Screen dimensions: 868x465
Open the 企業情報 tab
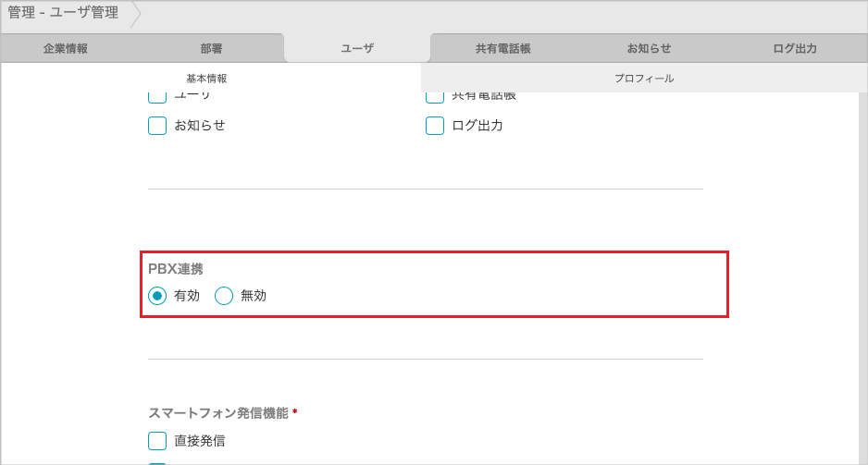[x=66, y=49]
